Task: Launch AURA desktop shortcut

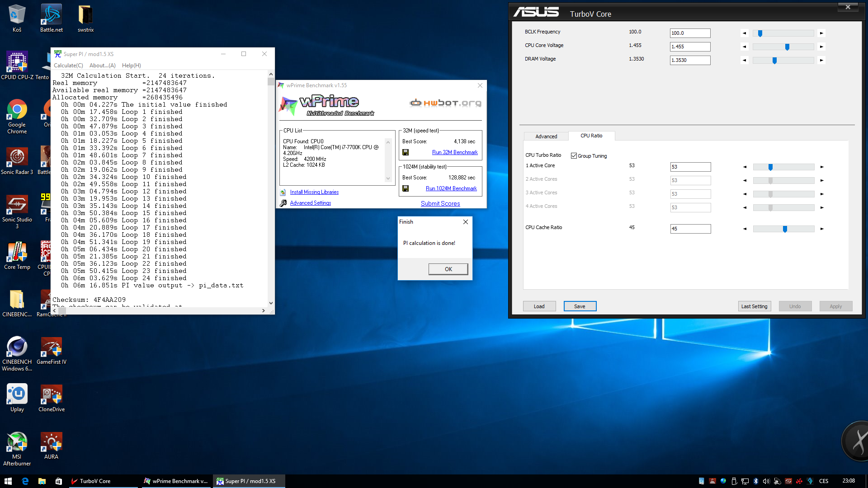Action: point(52,446)
